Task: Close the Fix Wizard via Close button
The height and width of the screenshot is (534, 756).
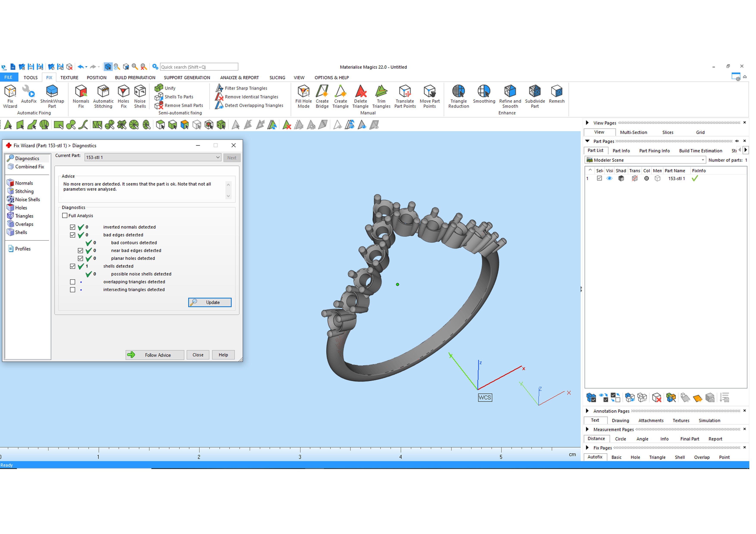Action: point(198,355)
